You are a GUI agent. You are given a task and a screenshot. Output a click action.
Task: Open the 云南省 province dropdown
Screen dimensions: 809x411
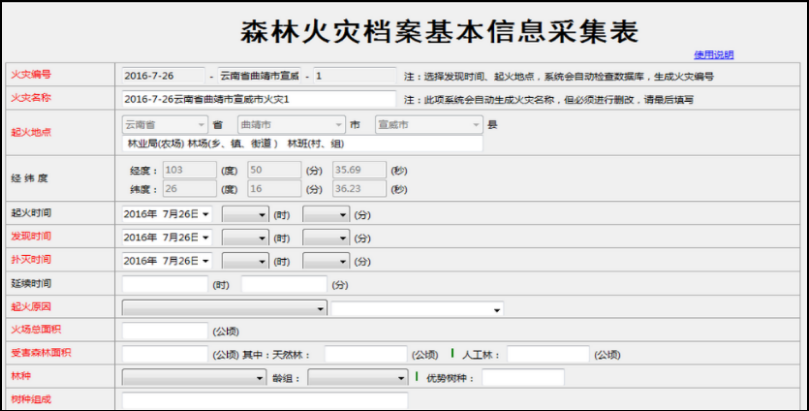tap(165, 125)
